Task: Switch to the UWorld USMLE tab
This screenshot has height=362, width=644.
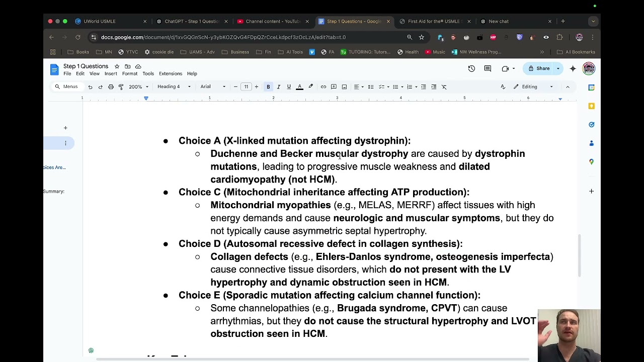Action: (110, 21)
